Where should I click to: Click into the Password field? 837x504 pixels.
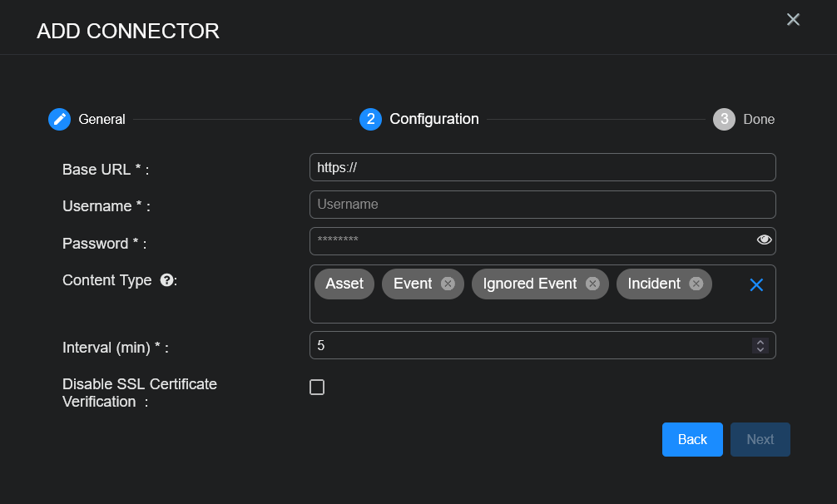click(531, 240)
